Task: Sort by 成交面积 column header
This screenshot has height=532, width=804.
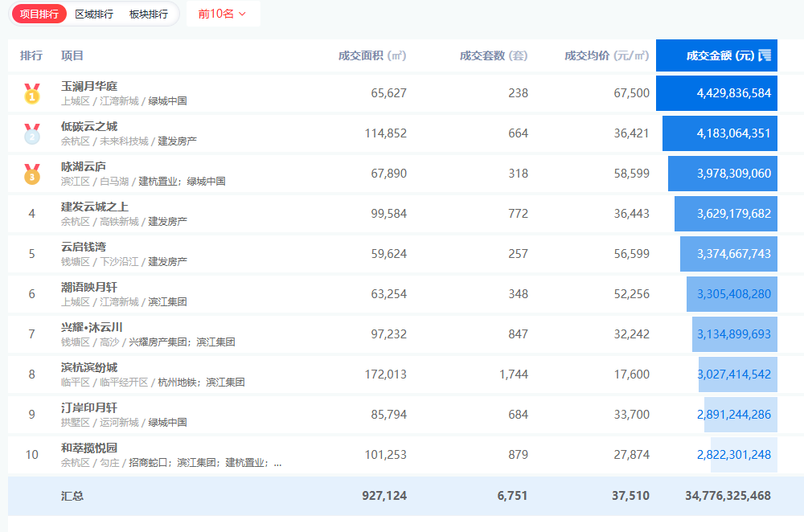Action: [372, 55]
